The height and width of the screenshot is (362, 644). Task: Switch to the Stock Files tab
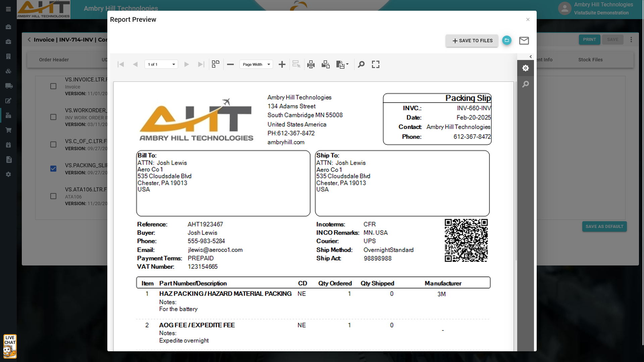(590, 60)
